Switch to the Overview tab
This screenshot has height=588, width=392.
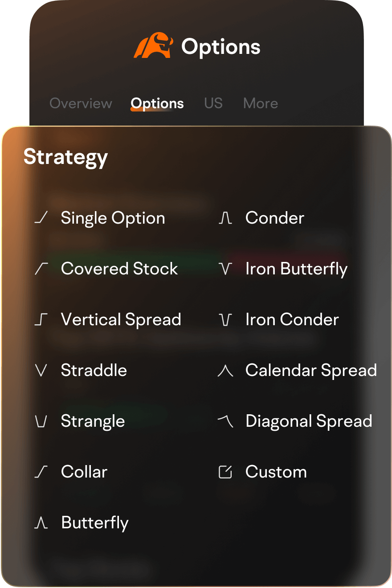tap(81, 103)
